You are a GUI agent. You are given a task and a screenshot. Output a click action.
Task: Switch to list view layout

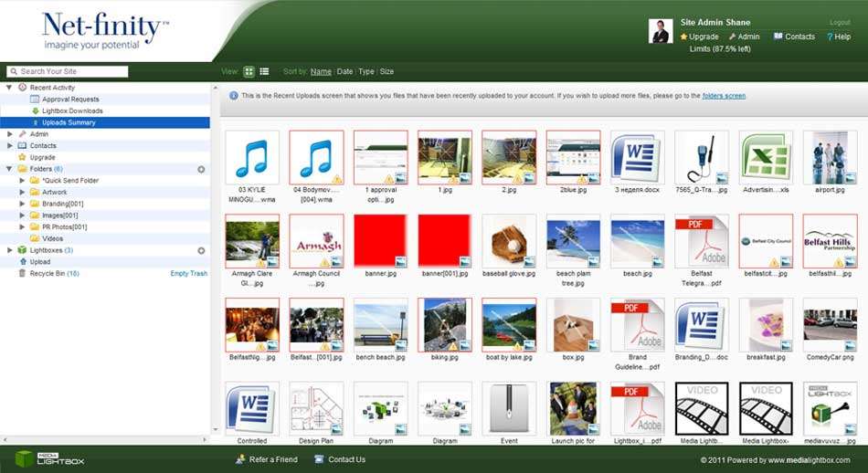(x=264, y=71)
